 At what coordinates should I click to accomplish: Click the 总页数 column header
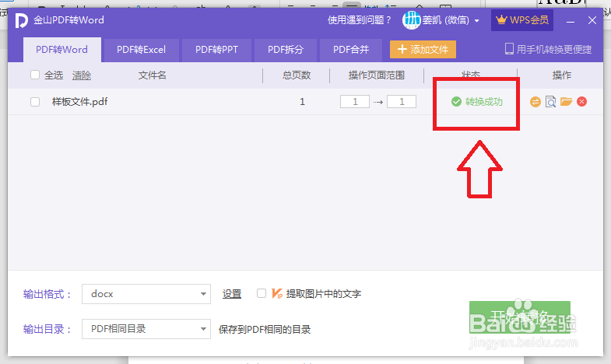tap(297, 75)
